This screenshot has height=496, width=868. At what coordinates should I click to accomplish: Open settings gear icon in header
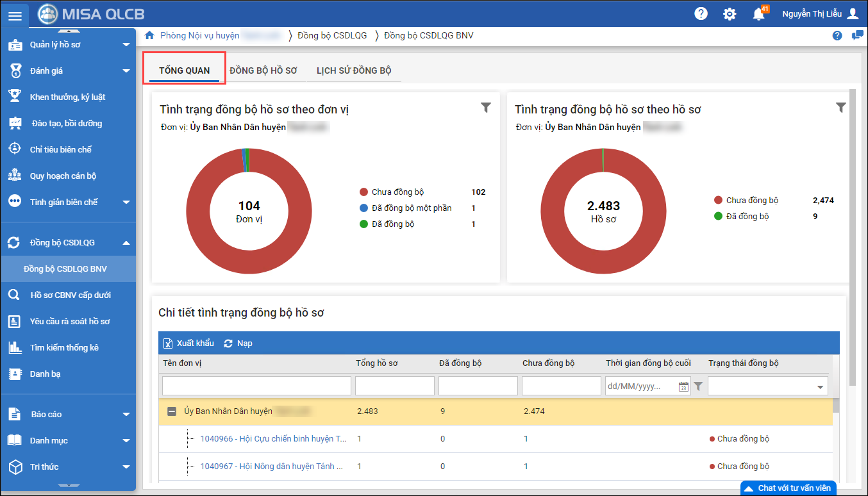coord(730,14)
